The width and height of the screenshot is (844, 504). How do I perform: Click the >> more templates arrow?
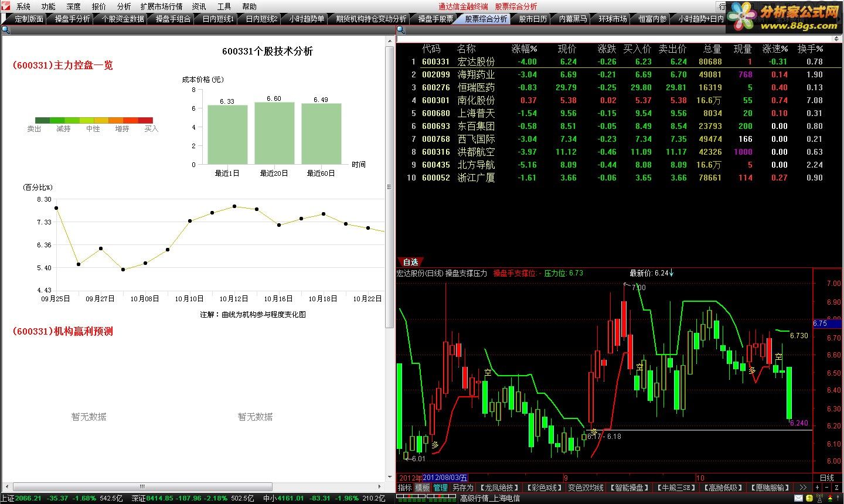802,488
